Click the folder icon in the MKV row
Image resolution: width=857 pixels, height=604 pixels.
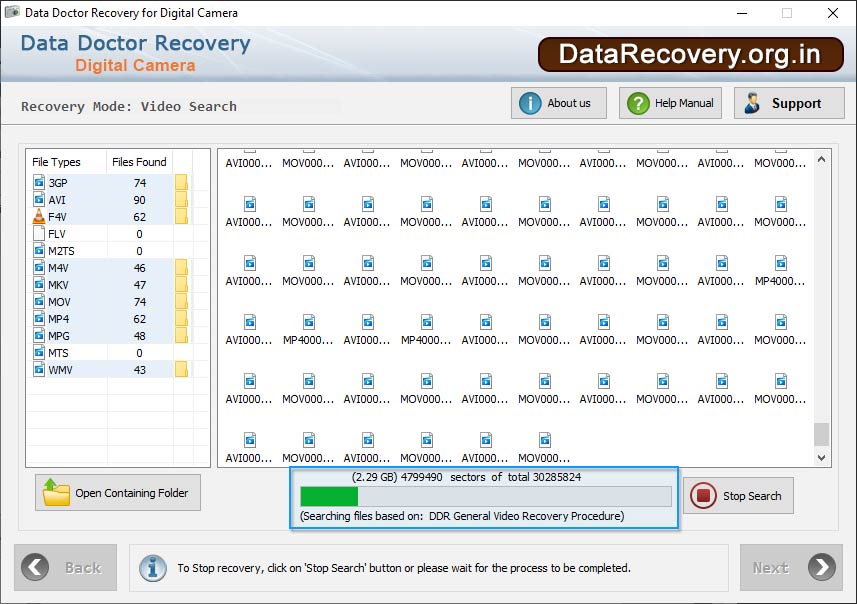tap(181, 285)
